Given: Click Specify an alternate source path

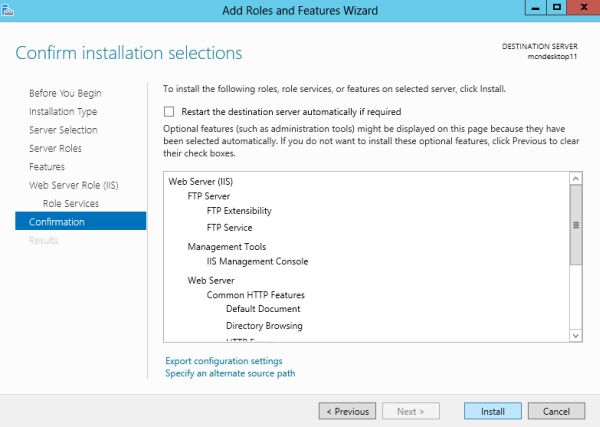Looking at the screenshot, I should (x=230, y=374).
